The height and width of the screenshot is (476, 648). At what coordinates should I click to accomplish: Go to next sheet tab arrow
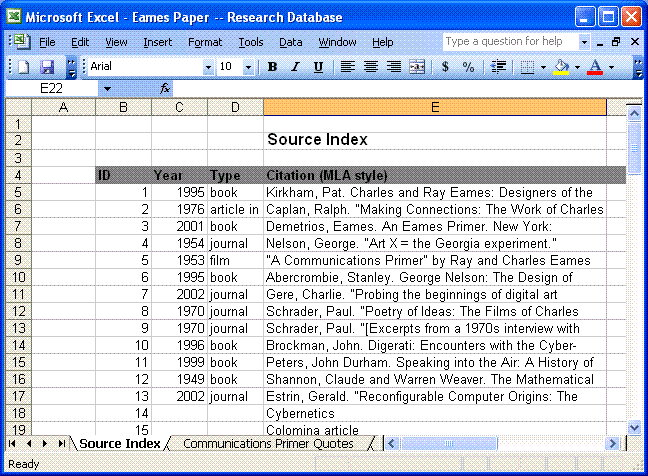coord(45,443)
